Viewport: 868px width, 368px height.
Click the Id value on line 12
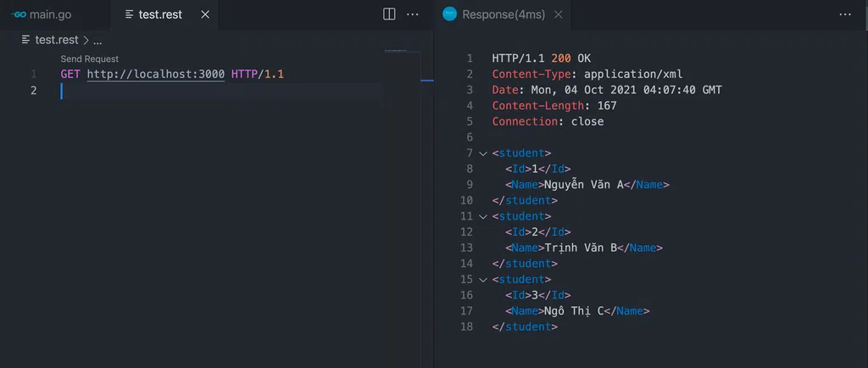tap(534, 232)
